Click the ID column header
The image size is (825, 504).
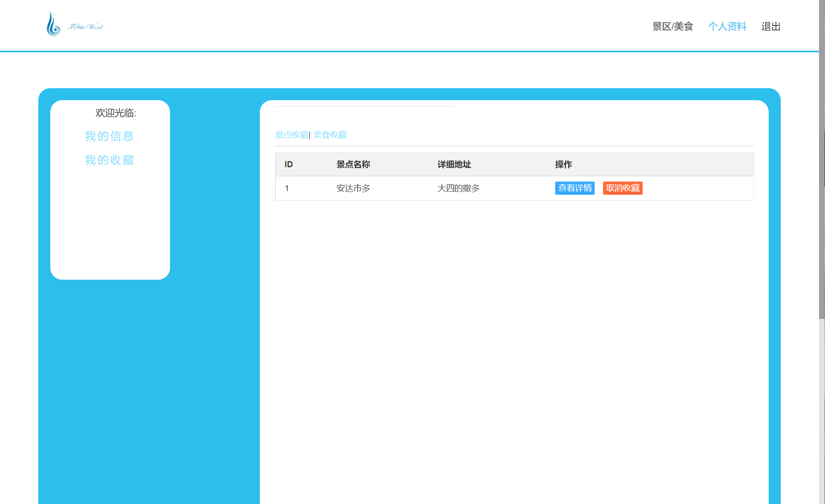[x=288, y=164]
